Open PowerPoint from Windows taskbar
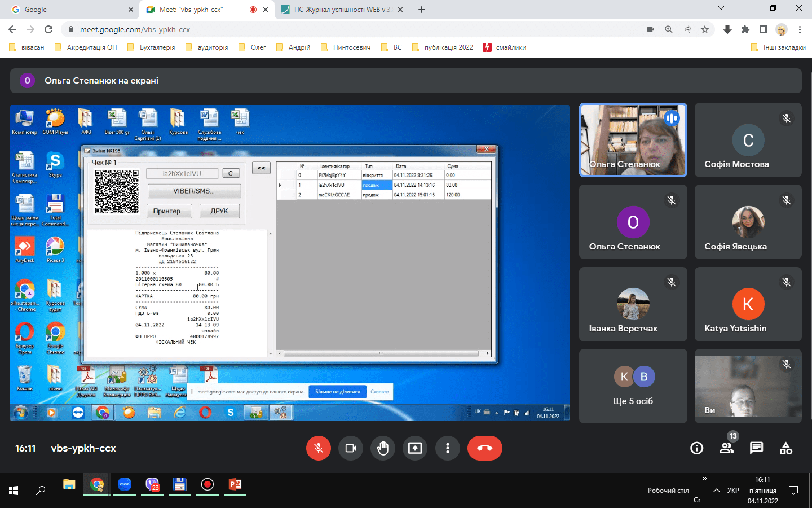The height and width of the screenshot is (508, 812). [235, 485]
